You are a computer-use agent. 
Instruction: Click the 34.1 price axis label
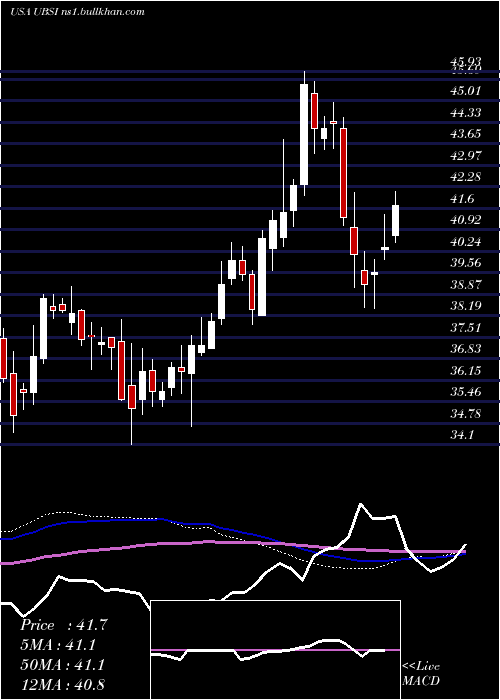click(462, 434)
